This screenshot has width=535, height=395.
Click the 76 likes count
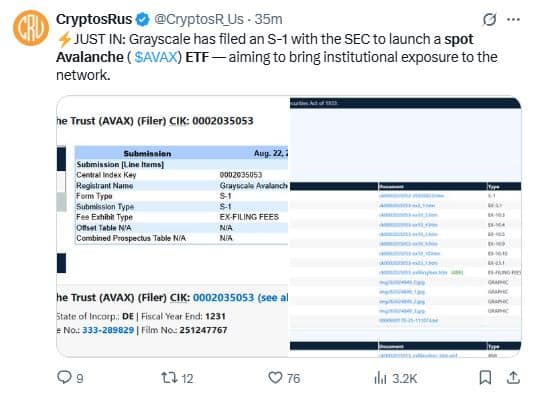(x=293, y=378)
